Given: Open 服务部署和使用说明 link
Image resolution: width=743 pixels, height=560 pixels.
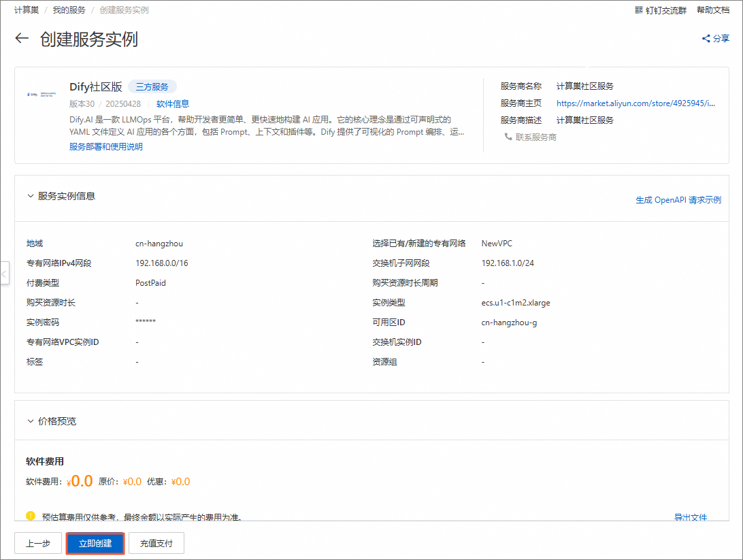Looking at the screenshot, I should coord(106,147).
